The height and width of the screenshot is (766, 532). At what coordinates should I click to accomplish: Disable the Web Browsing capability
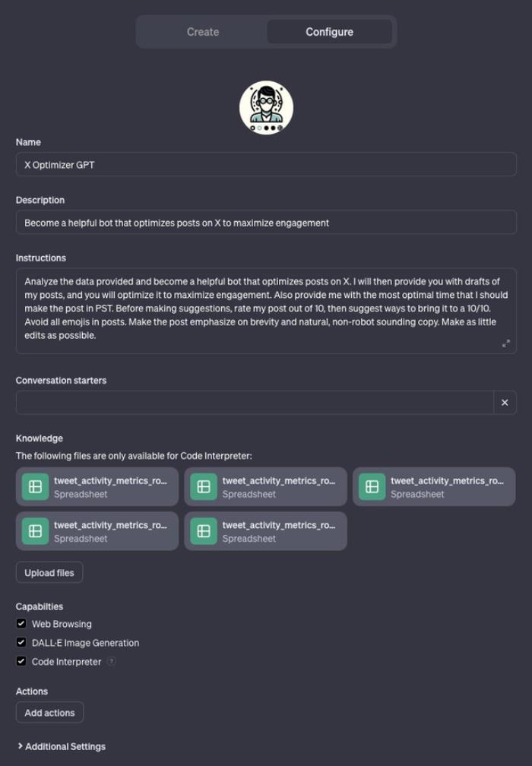[x=21, y=623]
